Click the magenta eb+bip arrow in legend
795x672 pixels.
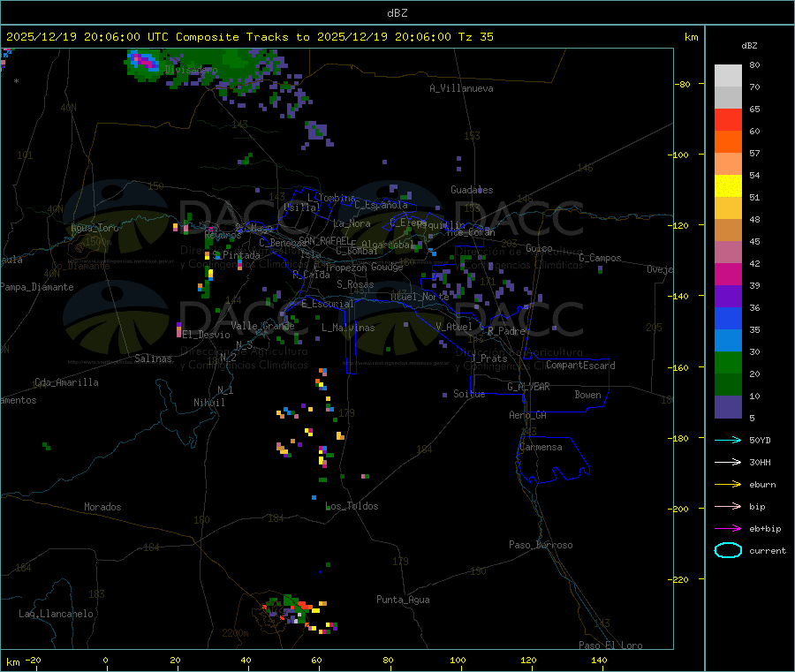[x=728, y=529]
